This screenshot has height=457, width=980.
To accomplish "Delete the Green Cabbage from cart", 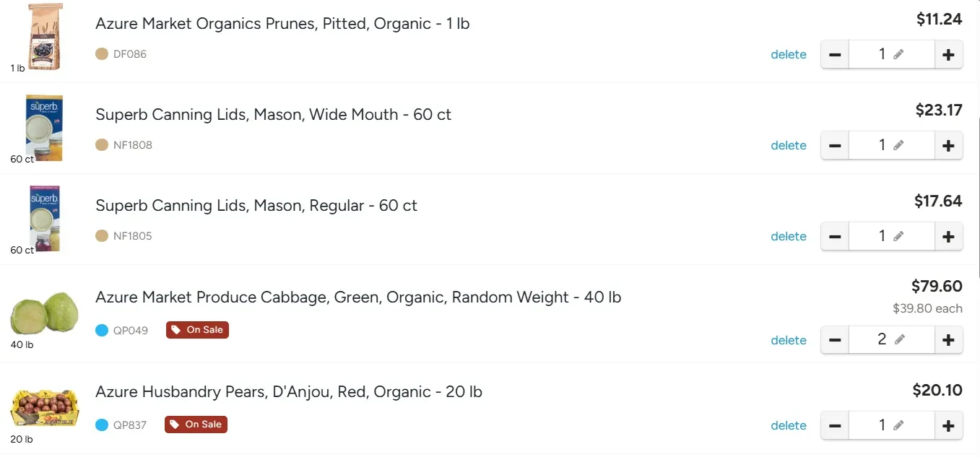I will click(789, 340).
